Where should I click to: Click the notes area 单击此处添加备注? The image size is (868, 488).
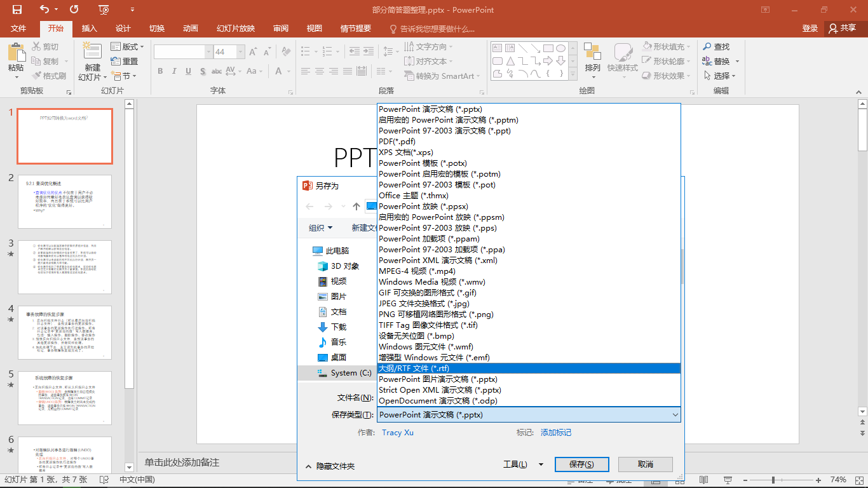pyautogui.click(x=182, y=463)
